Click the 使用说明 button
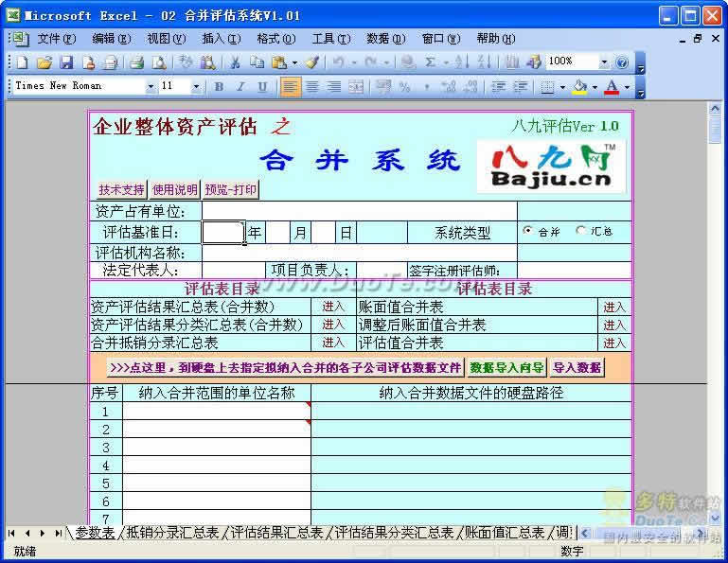The image size is (728, 563). coord(174,189)
